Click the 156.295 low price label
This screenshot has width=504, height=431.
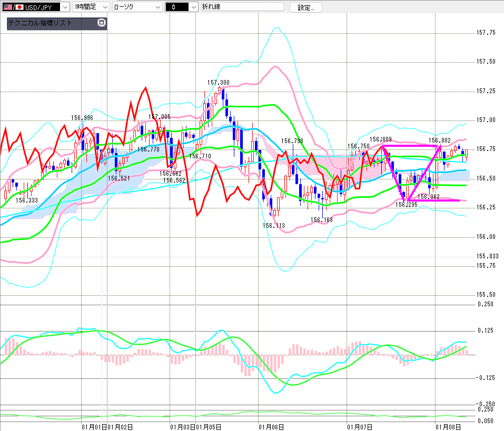(x=406, y=204)
